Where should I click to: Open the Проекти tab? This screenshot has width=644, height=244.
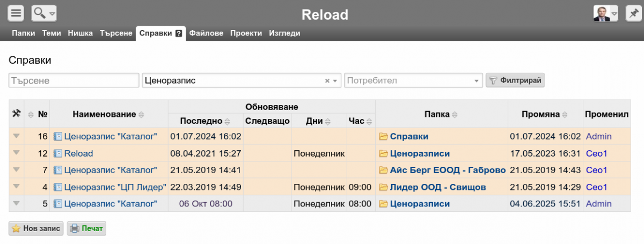pos(246,33)
